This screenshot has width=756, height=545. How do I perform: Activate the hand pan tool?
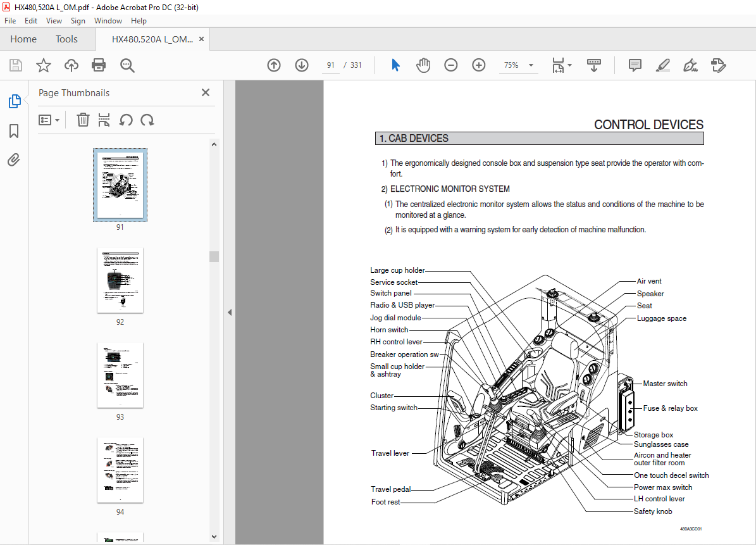[x=423, y=65]
